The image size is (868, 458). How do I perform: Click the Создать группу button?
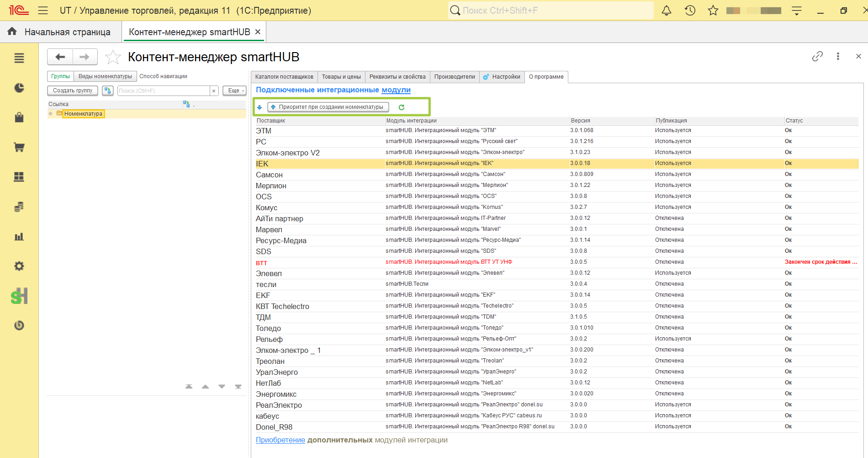pos(73,91)
